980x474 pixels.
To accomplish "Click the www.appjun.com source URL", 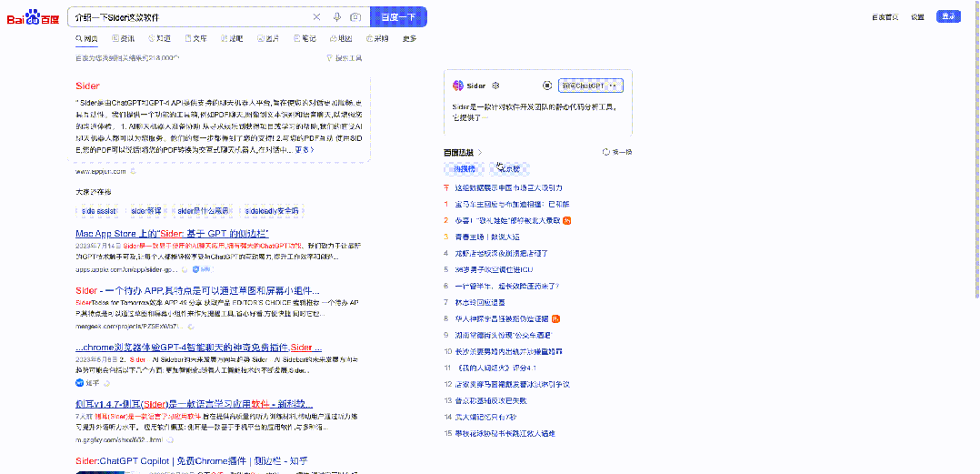I will click(x=101, y=171).
